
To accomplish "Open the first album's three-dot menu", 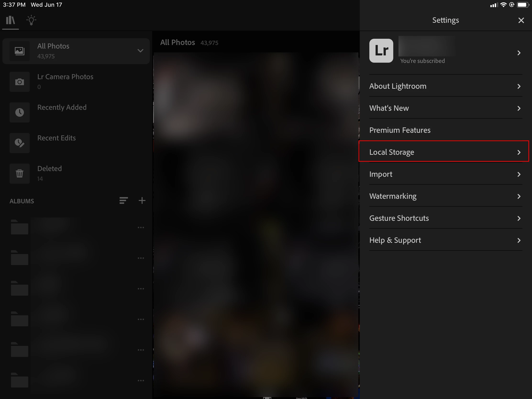I will pyautogui.click(x=141, y=227).
